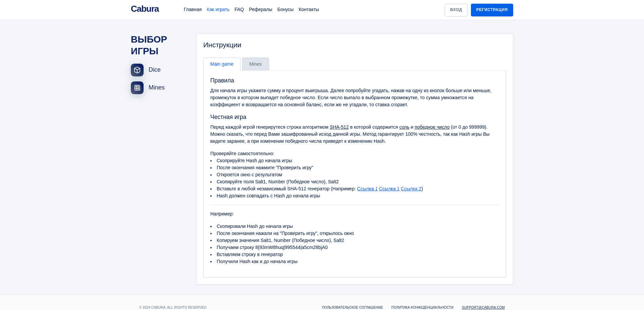Click the support@cabura.com email link

pyautogui.click(x=483, y=307)
